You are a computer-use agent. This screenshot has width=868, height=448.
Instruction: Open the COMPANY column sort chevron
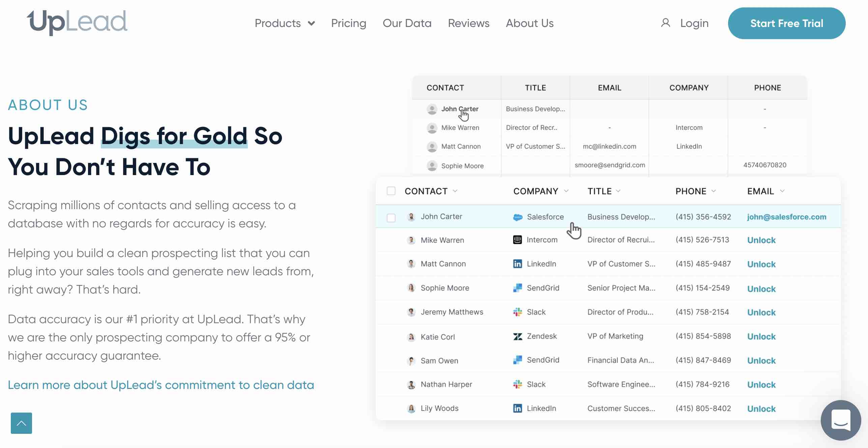[566, 191]
